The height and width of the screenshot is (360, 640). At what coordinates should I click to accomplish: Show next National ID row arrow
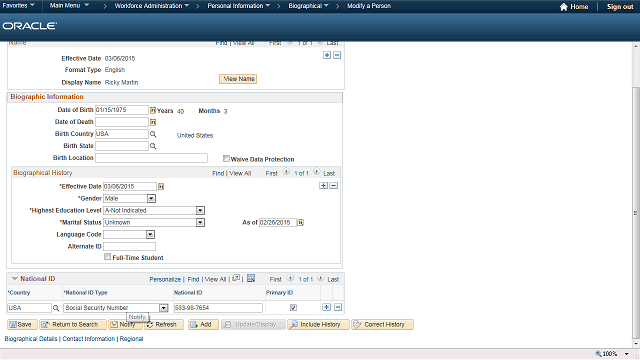click(321, 278)
